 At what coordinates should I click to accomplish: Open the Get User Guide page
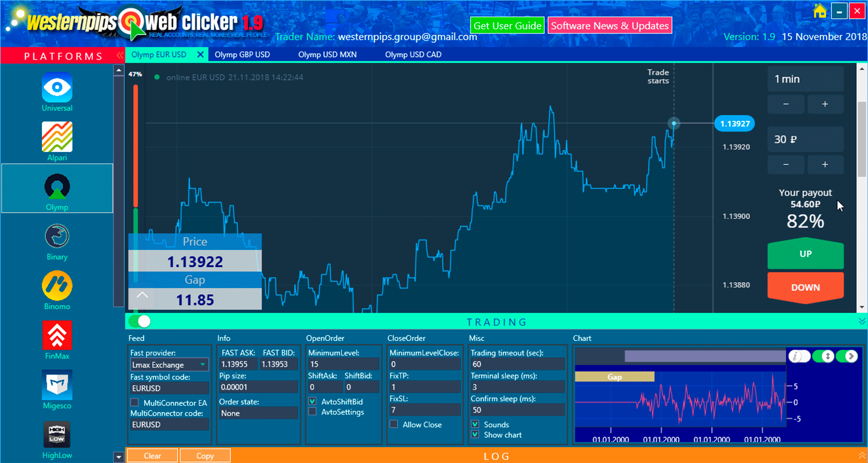coord(507,25)
